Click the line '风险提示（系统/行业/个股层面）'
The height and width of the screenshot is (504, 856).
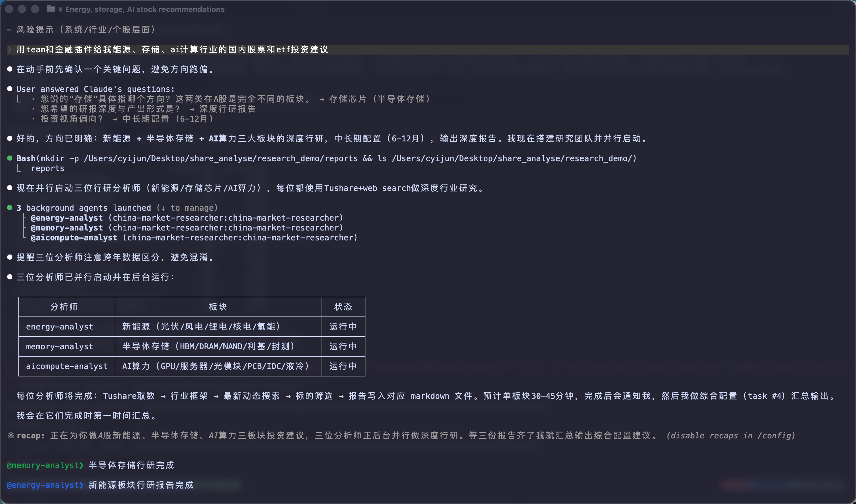[x=86, y=29]
